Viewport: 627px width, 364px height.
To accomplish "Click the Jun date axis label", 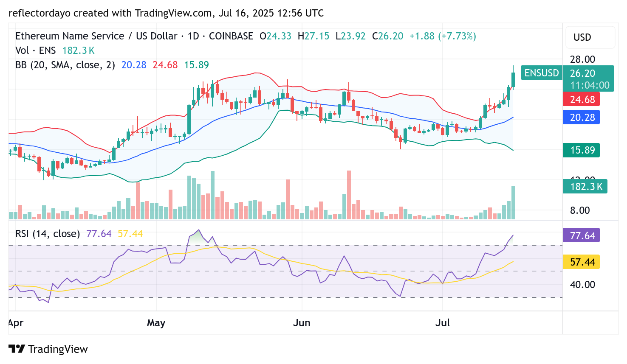I will pos(302,323).
